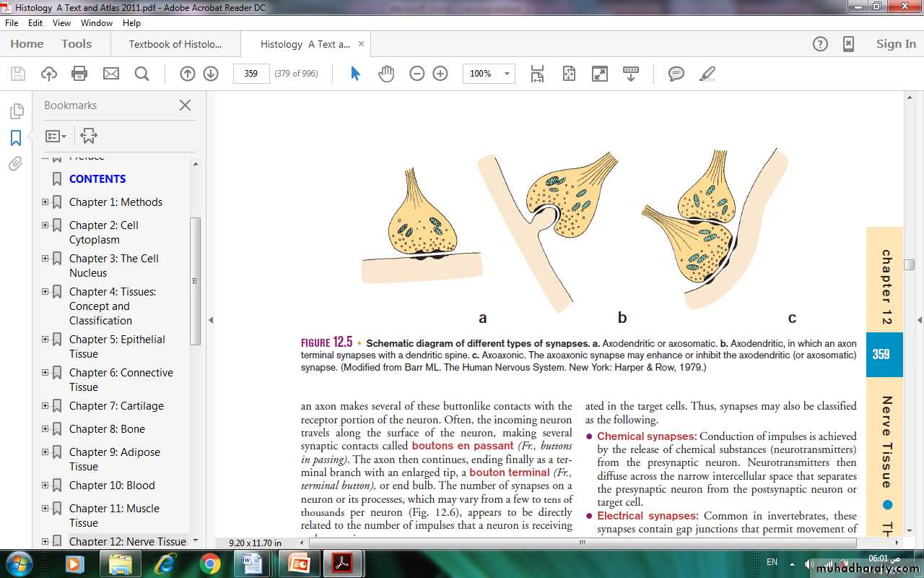Go to next page arrow
Viewport: 924px width, 578px height.
[x=211, y=74]
